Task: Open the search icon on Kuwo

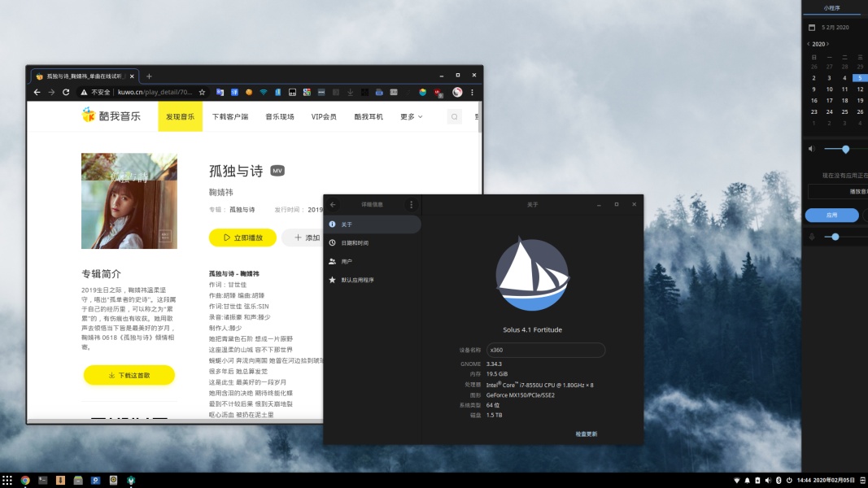Action: (455, 117)
